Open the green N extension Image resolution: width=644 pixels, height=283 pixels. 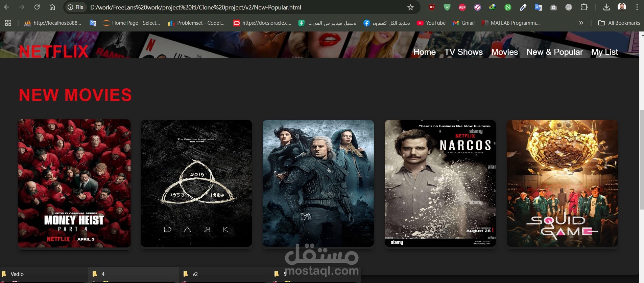click(508, 7)
